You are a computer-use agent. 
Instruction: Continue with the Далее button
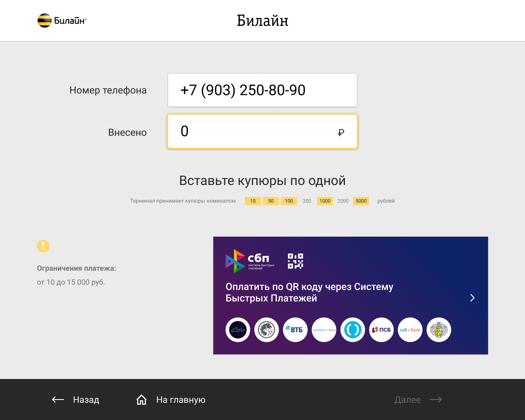tap(418, 399)
